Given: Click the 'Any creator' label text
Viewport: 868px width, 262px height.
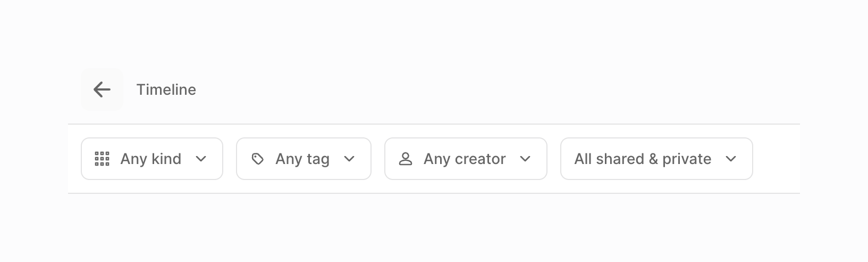Looking at the screenshot, I should pyautogui.click(x=465, y=159).
